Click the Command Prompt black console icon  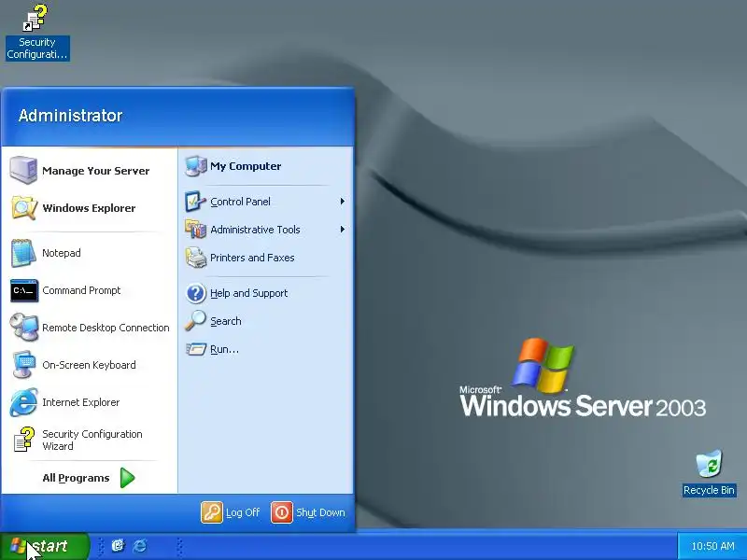[24, 290]
